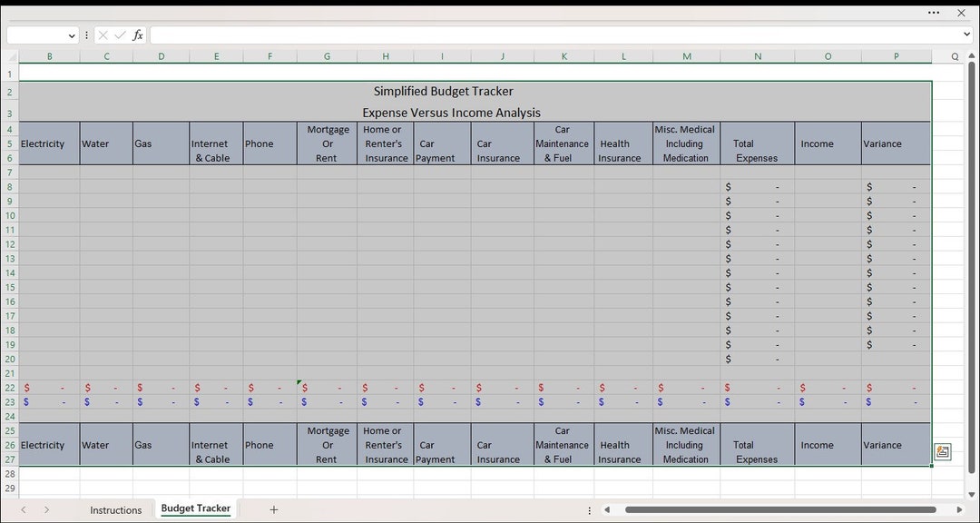The width and height of the screenshot is (980, 523).
Task: Open the Quick Analysis icon below the selection
Action: coord(942,451)
